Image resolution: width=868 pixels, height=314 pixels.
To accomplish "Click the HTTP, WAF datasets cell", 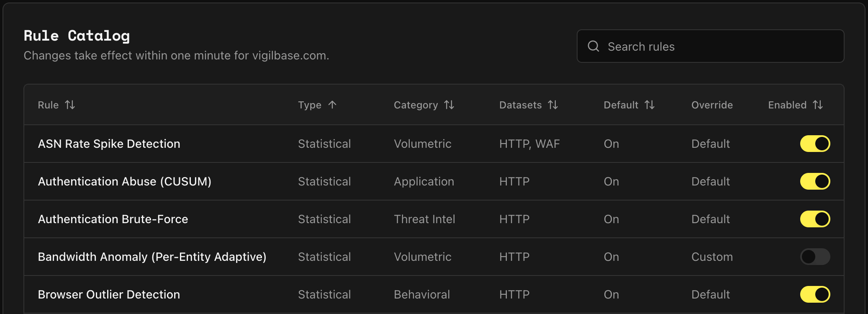I will (529, 144).
